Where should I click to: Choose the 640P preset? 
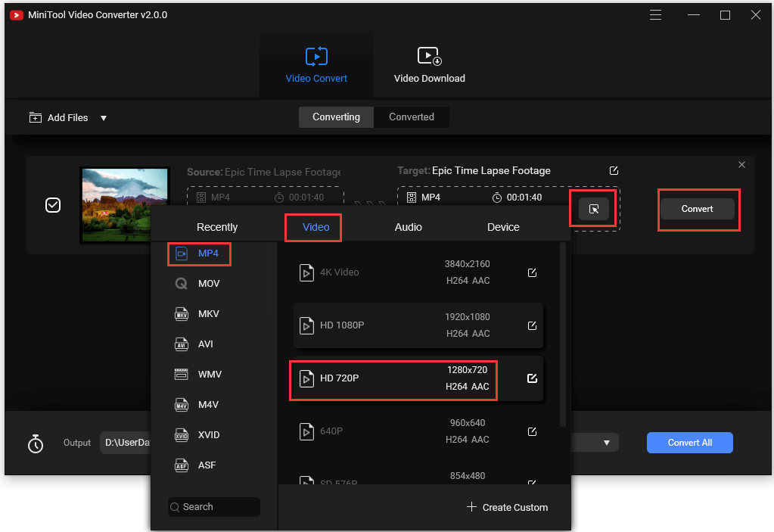418,431
